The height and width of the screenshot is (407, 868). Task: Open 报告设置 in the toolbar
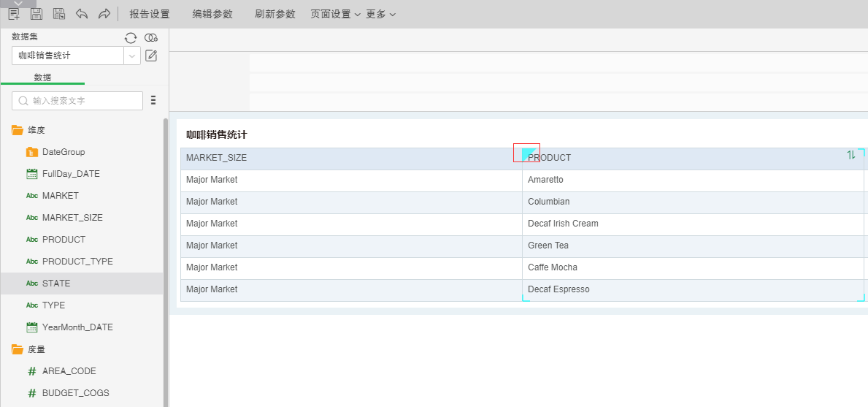pyautogui.click(x=149, y=14)
